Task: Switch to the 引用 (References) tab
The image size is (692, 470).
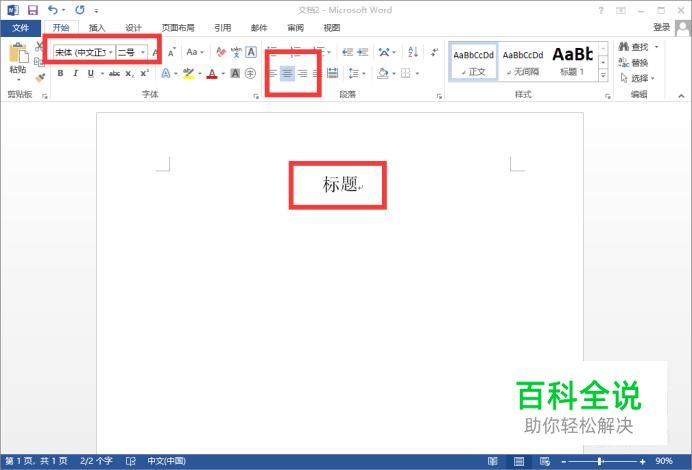Action: 222,28
